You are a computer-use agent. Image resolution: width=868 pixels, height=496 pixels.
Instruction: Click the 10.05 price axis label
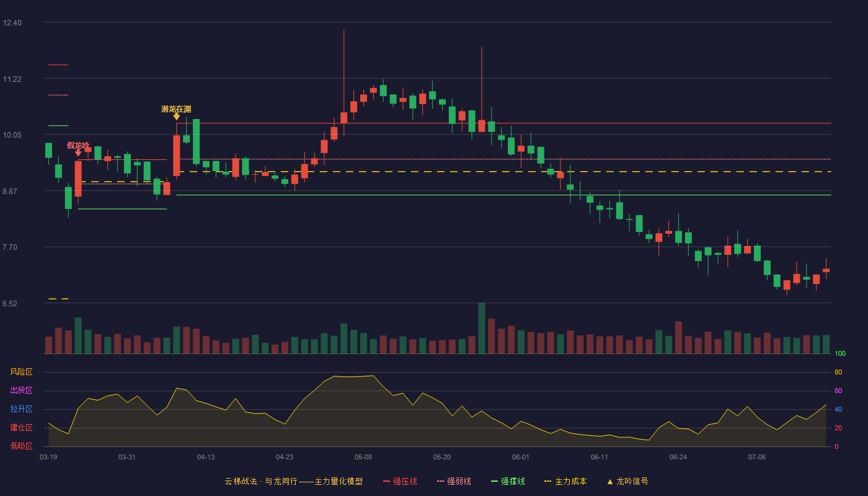pos(12,135)
